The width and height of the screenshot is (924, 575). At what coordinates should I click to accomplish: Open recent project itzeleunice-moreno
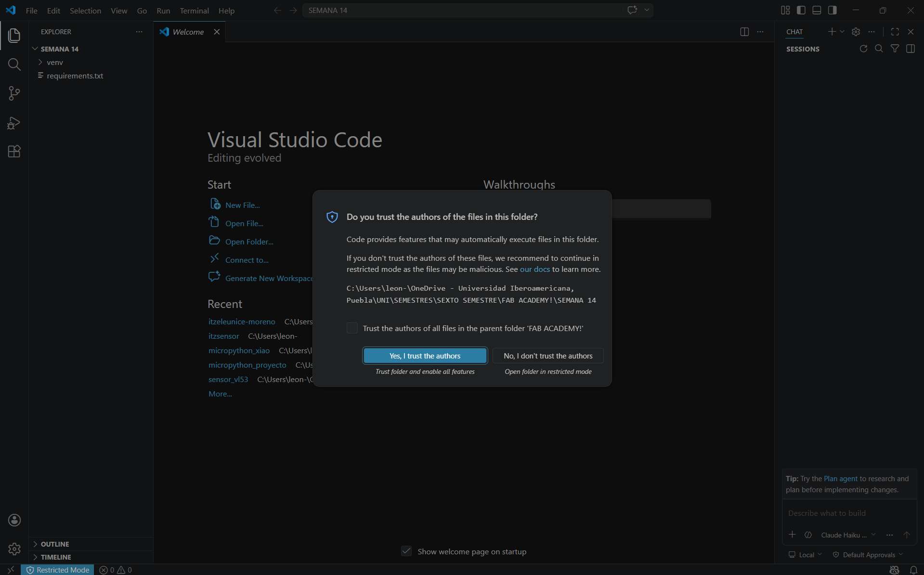coord(242,321)
